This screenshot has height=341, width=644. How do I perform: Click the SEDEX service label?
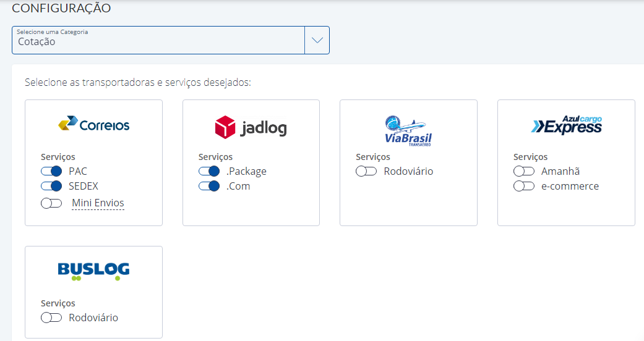[84, 187]
